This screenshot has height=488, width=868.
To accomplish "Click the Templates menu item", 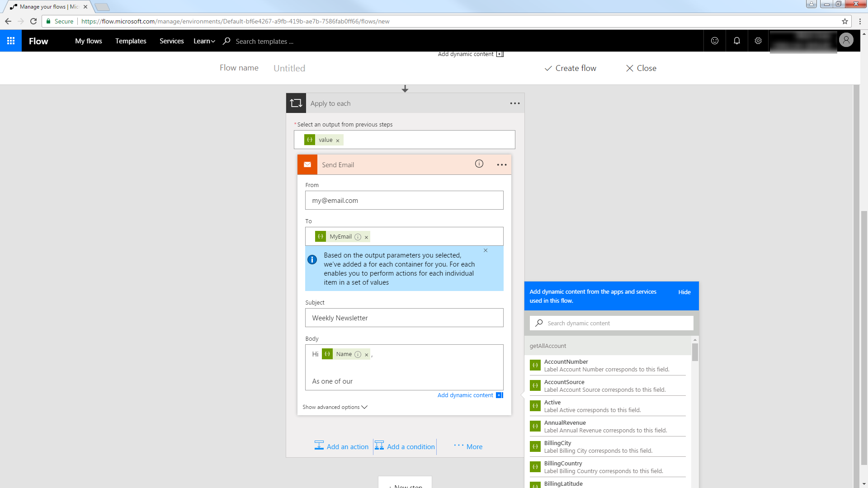I will click(131, 41).
